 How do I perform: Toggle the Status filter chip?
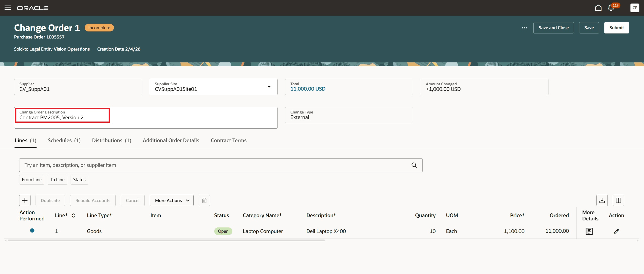79,179
